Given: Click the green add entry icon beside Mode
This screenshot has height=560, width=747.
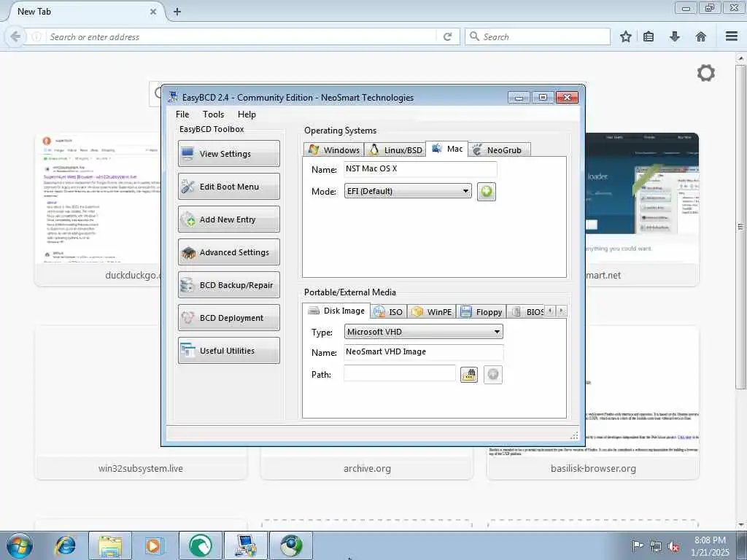Looking at the screenshot, I should [487, 192].
